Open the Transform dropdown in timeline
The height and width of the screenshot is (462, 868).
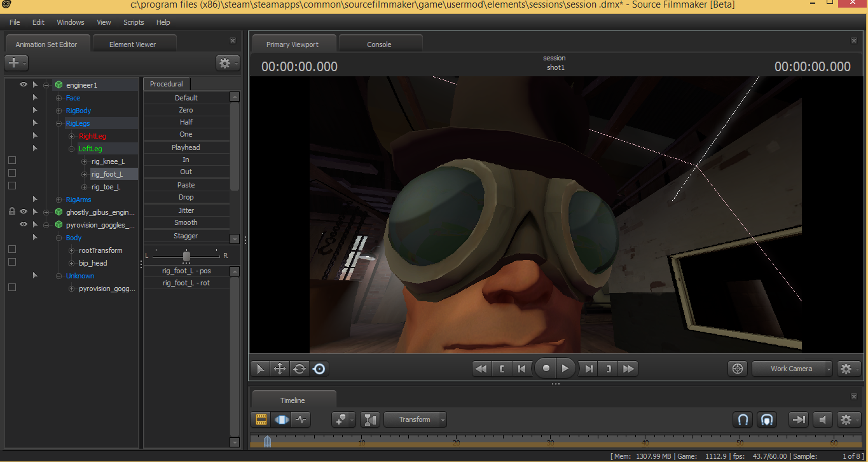point(415,419)
